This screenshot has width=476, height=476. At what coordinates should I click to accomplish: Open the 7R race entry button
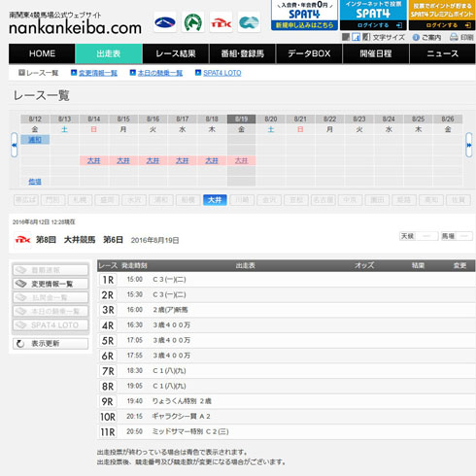pos(108,371)
